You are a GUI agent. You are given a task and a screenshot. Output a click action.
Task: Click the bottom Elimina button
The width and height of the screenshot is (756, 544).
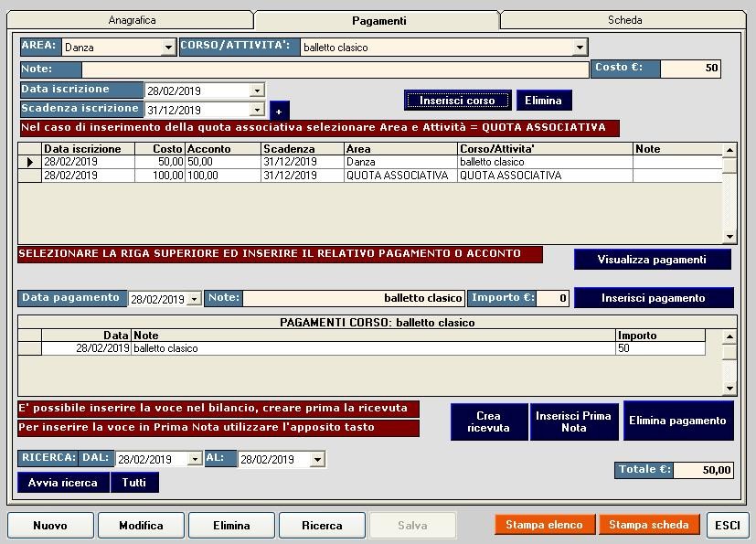click(231, 525)
